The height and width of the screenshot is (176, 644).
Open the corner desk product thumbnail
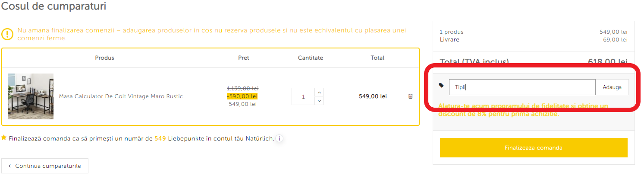click(31, 96)
